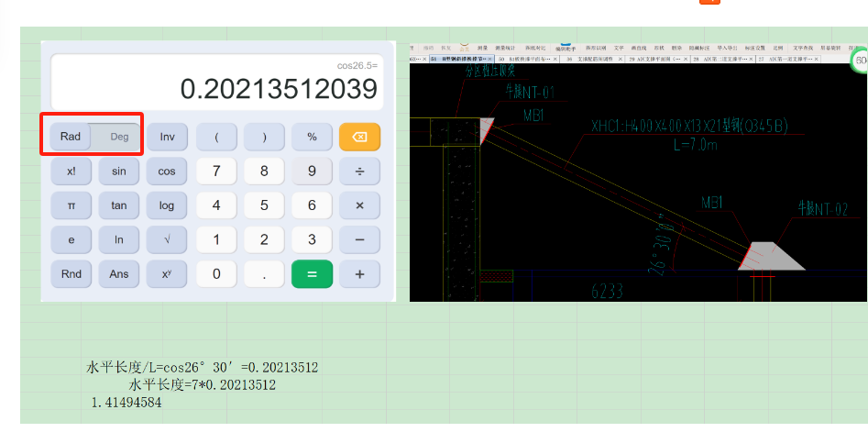Click digit 5 on the calculator
The image size is (868, 432).
click(264, 205)
